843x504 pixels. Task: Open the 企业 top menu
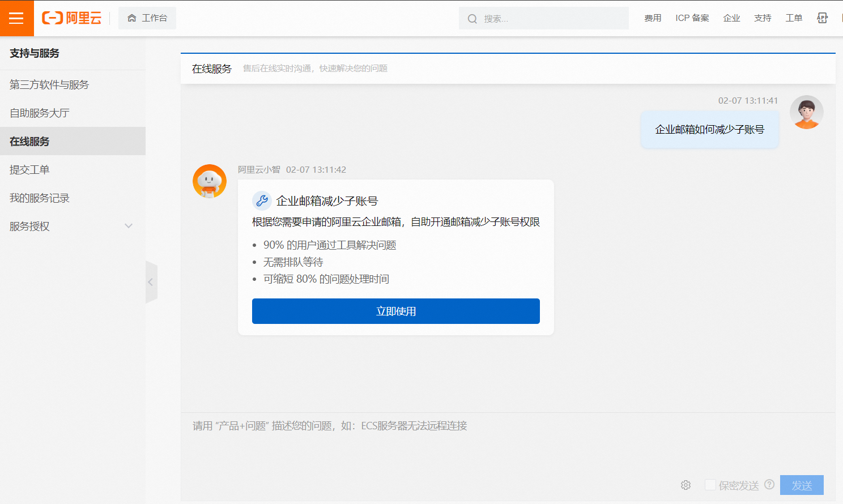[x=731, y=18]
